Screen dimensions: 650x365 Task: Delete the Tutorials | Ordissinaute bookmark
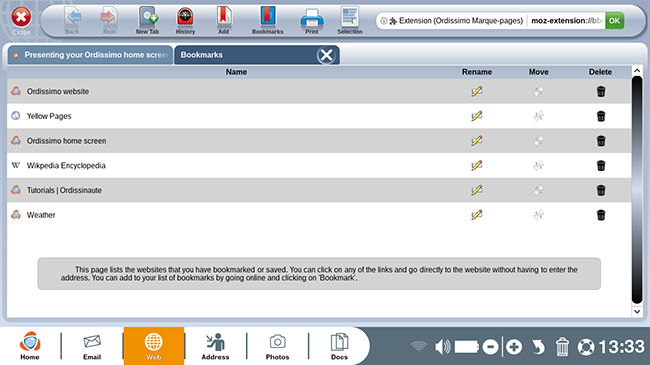click(601, 190)
